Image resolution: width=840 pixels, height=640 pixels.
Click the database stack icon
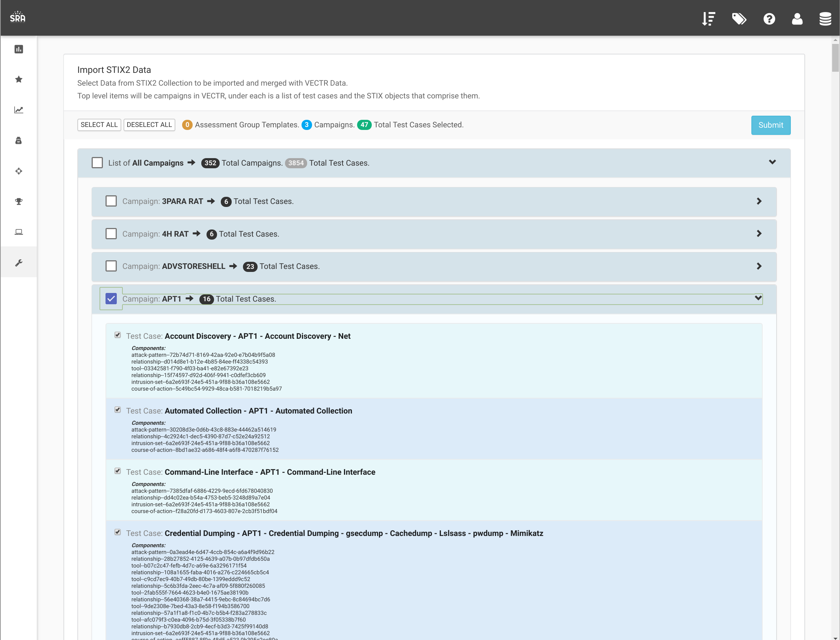(825, 19)
